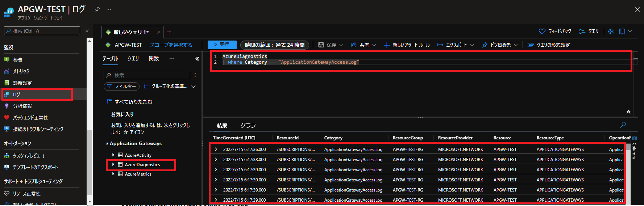Change the time range 過去 24 時間
Image resolution: width=644 pixels, height=206 pixels.
pyautogui.click(x=275, y=45)
